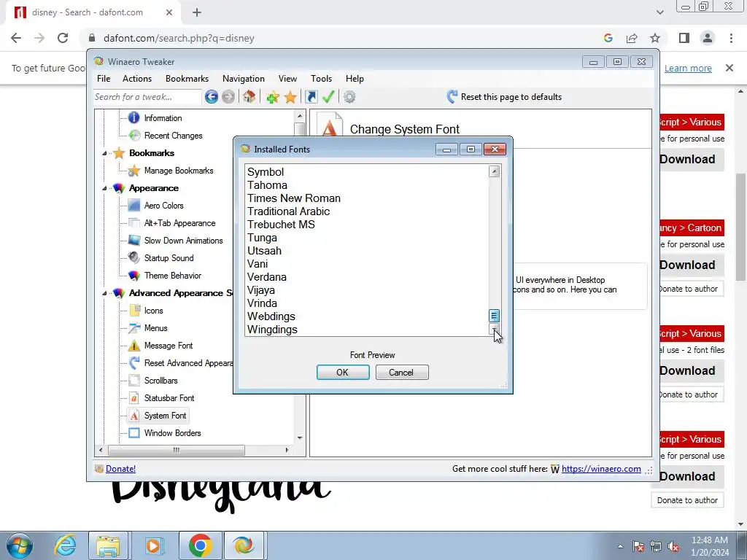Select Alt+Tab Appearance tree item

(x=179, y=223)
